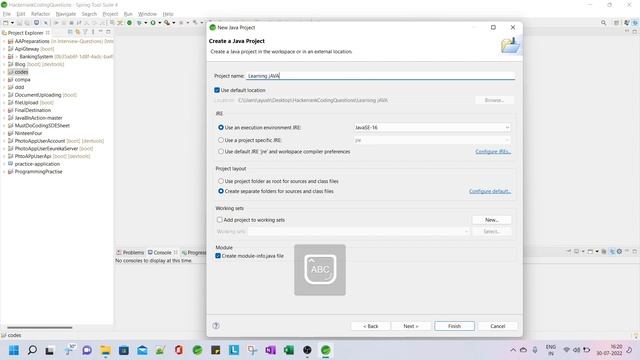The image size is (640, 360).
Task: Click into the Project name field
Action: point(380,76)
